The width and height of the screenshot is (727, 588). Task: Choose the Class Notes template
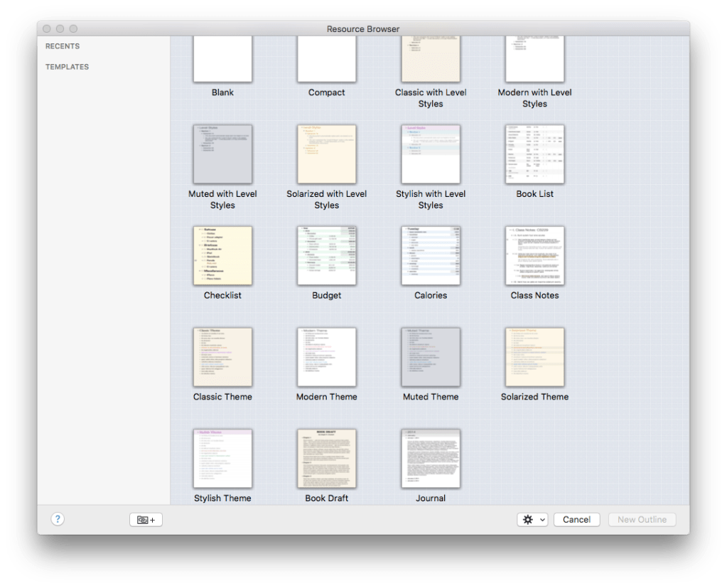coord(534,255)
